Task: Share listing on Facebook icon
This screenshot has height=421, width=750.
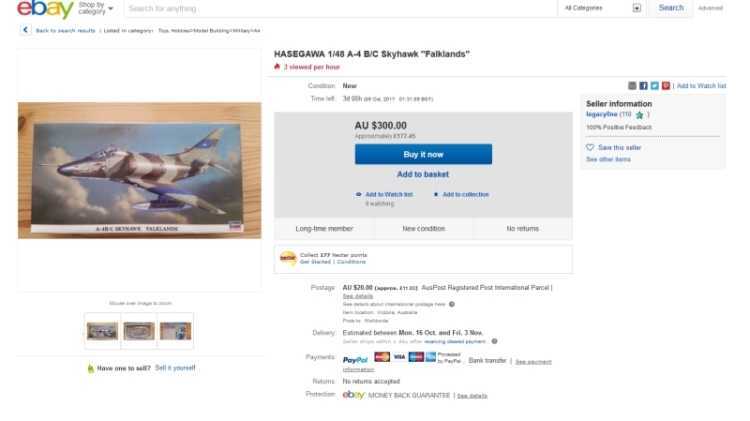Action: [x=643, y=86]
